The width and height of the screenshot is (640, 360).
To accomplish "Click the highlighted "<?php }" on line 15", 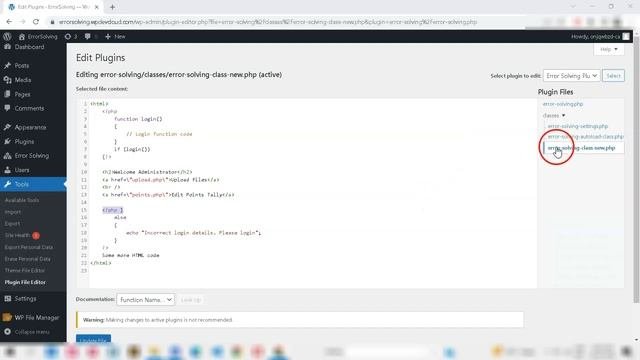I will pyautogui.click(x=113, y=210).
